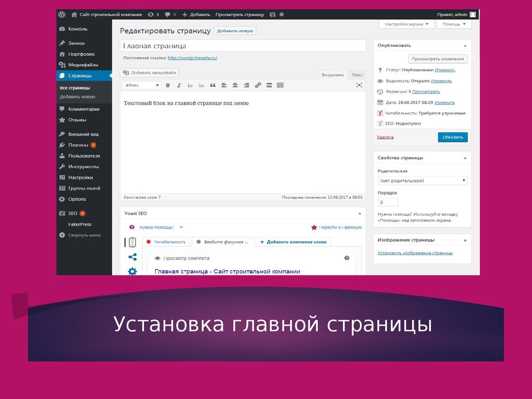Align text center

click(235, 85)
